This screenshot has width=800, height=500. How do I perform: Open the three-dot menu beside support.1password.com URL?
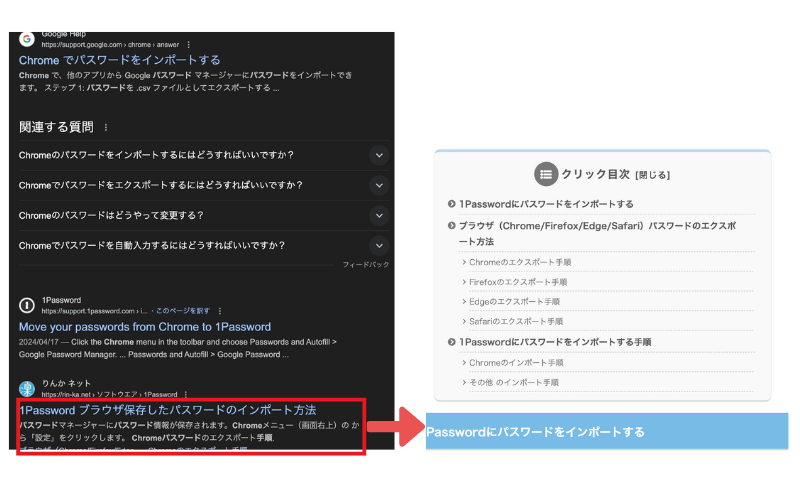pyautogui.click(x=220, y=311)
